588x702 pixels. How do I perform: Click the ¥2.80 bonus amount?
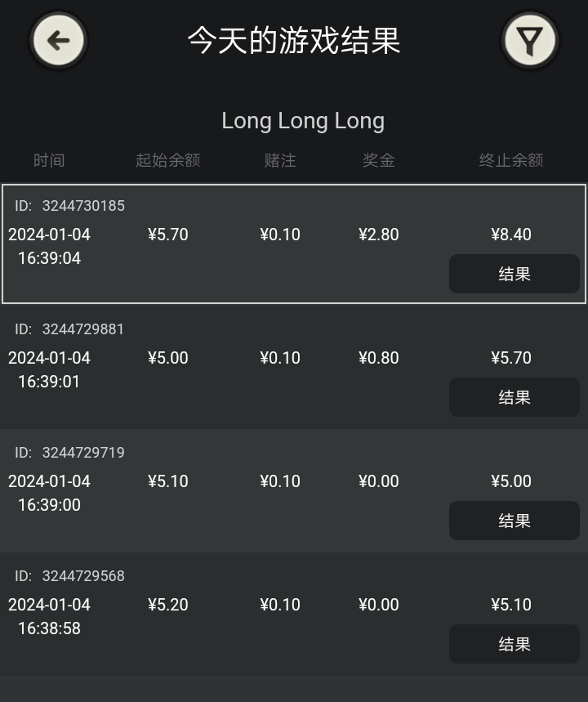379,235
